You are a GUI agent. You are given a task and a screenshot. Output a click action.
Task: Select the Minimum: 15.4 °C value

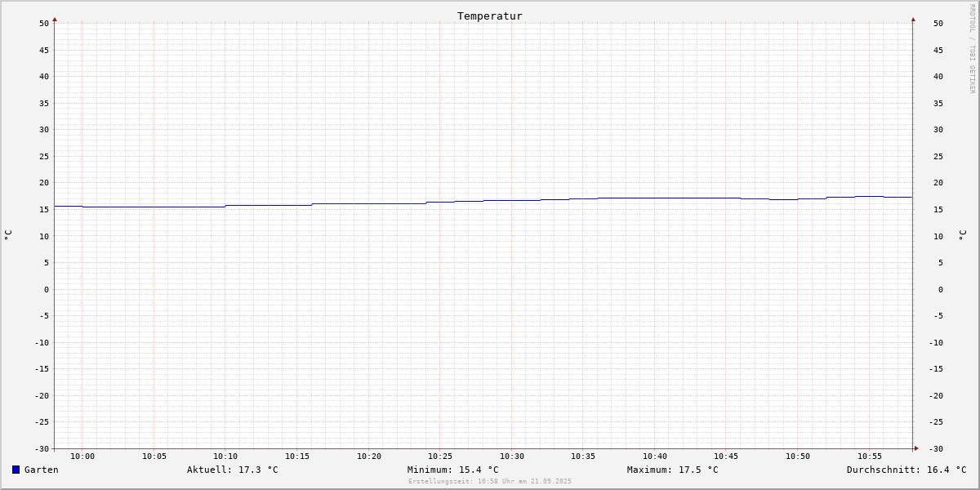(453, 470)
